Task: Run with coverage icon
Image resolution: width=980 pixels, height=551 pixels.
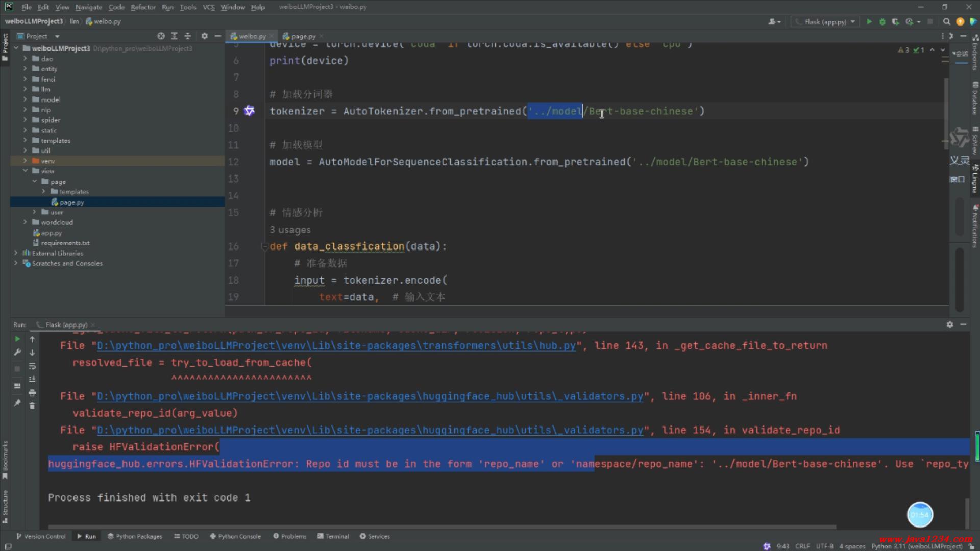Action: click(895, 21)
